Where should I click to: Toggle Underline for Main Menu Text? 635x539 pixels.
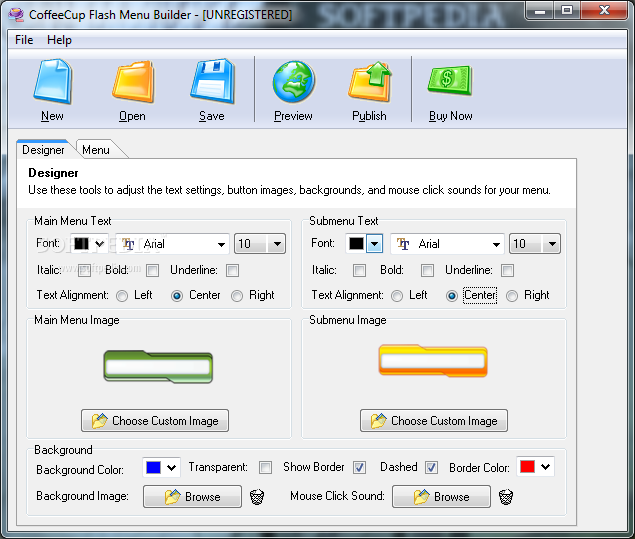click(x=232, y=270)
